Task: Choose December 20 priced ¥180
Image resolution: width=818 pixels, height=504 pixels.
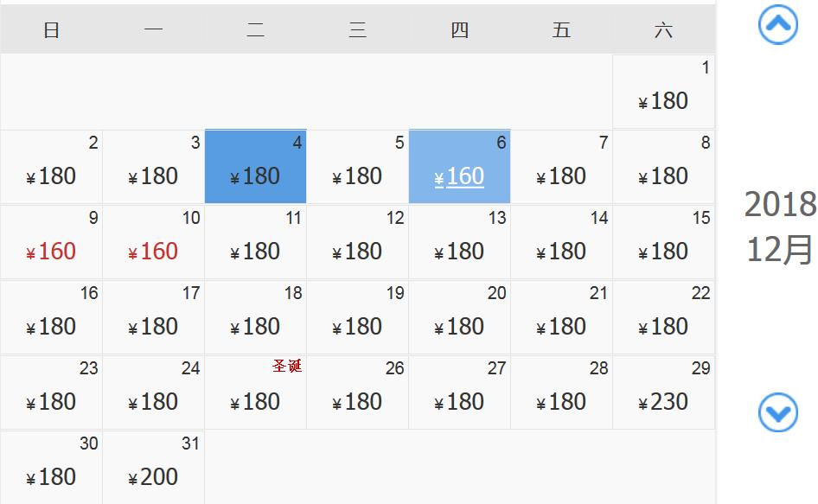Action: 459,317
